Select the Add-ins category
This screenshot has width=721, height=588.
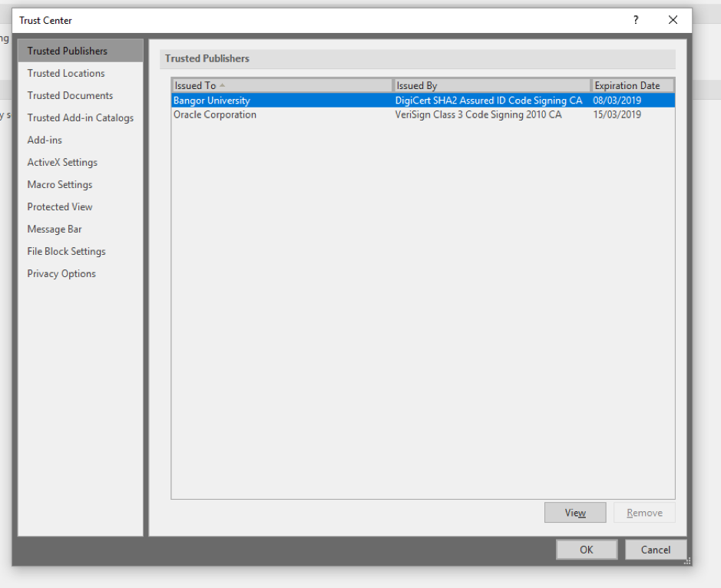[81, 140]
